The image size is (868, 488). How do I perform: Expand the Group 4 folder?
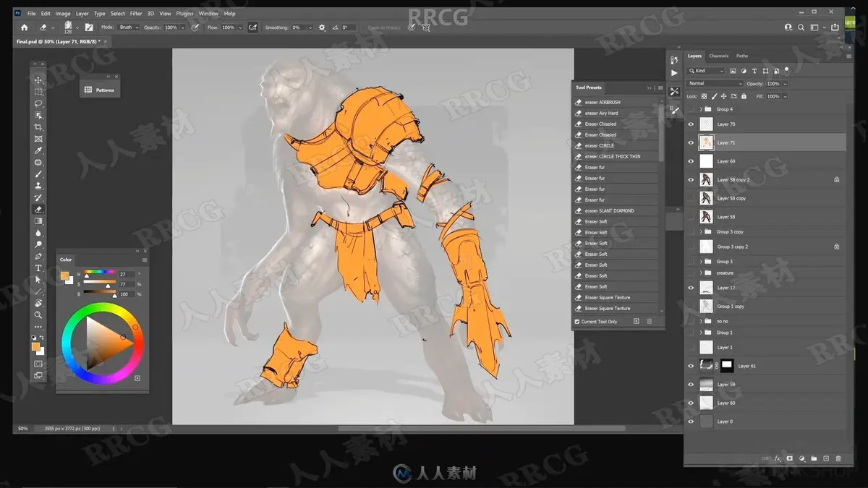click(x=702, y=109)
